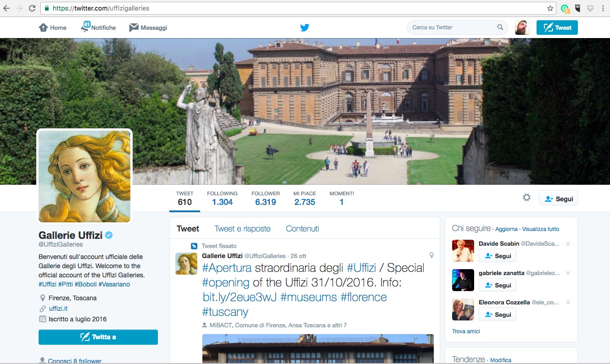
Task: Click the #Vasariano hashtag in bio
Action: (114, 284)
